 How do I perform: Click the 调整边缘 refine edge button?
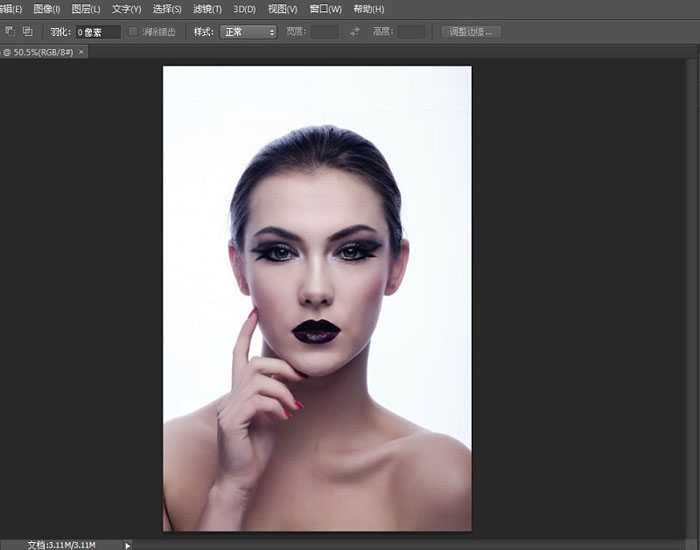(x=471, y=32)
